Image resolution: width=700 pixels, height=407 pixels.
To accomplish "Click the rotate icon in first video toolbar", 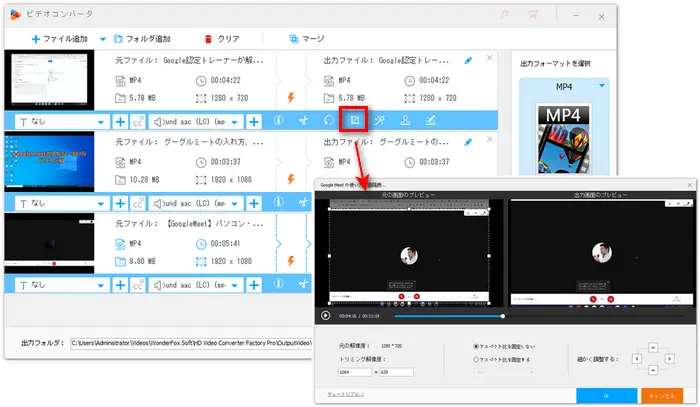I will [x=328, y=121].
